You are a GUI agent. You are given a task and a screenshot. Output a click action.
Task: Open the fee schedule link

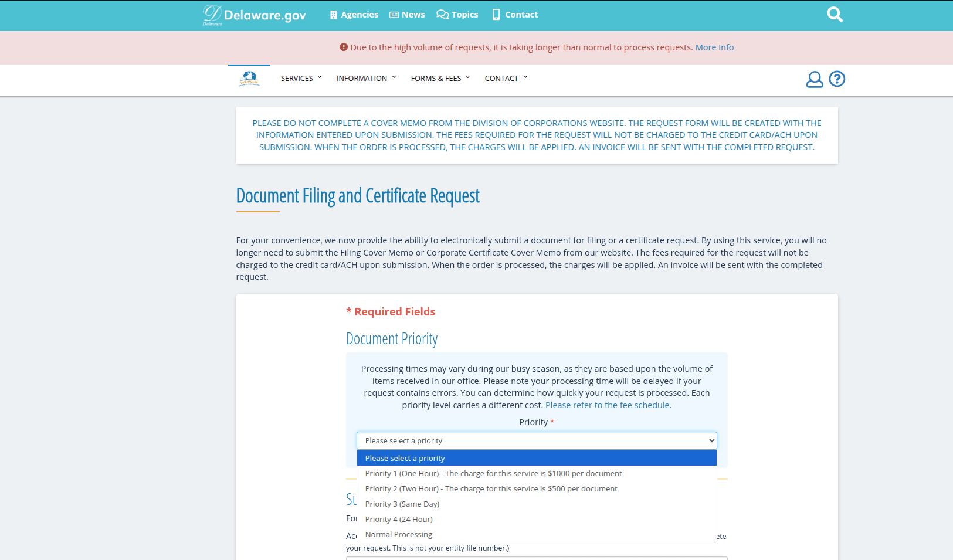[608, 405]
